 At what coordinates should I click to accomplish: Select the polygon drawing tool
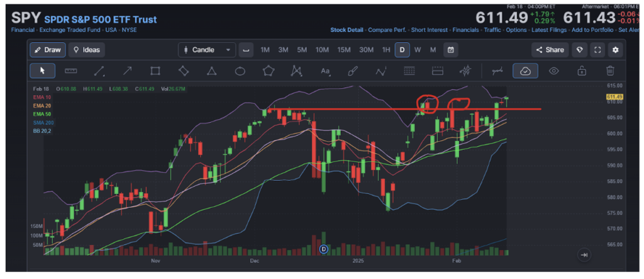(x=269, y=71)
